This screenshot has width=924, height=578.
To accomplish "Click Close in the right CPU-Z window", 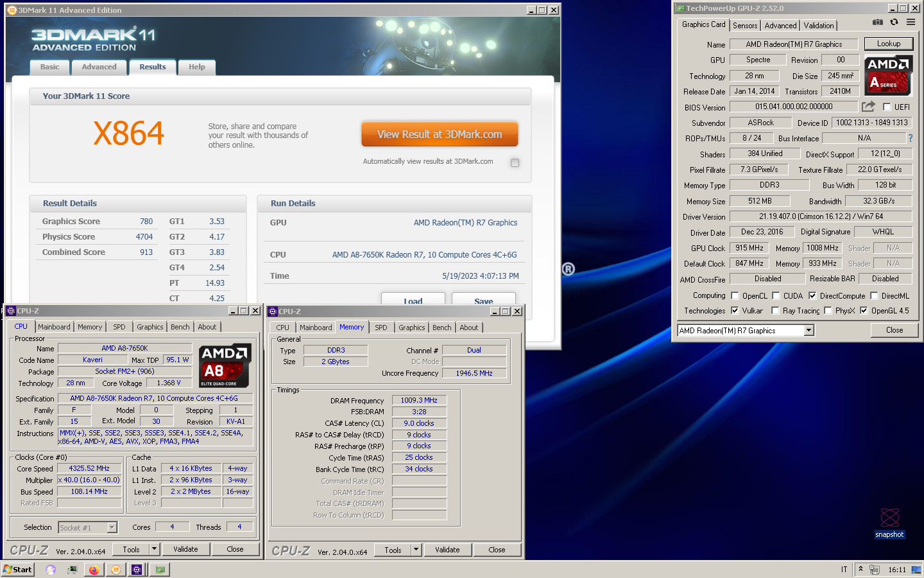I will point(497,550).
